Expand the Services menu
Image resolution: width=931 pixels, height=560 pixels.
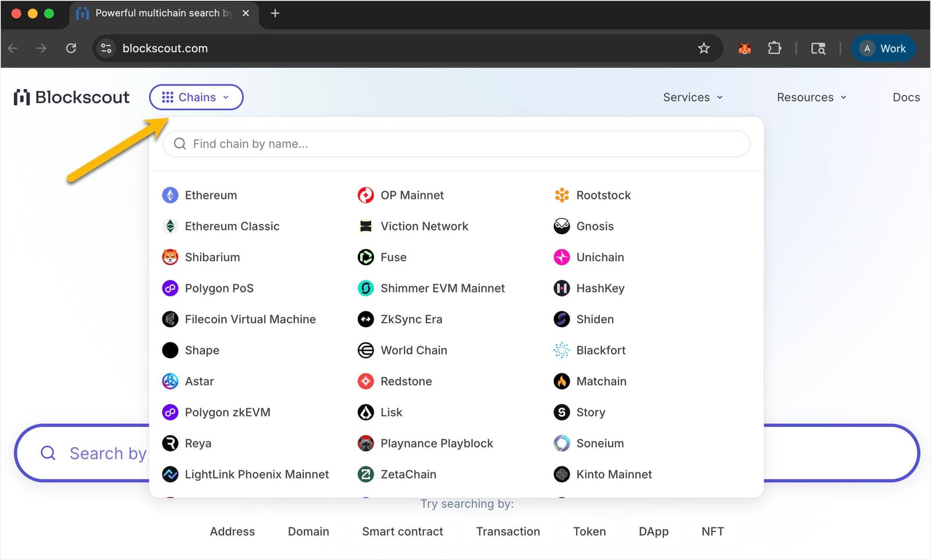[x=692, y=97]
